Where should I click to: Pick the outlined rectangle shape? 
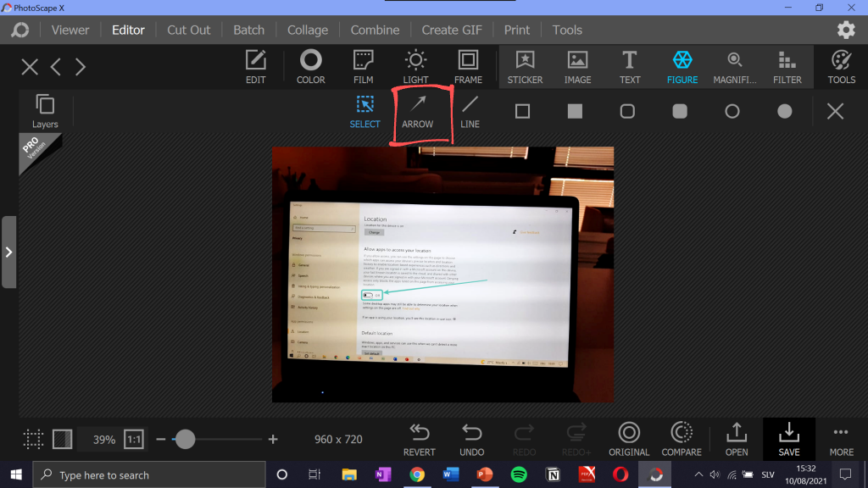522,111
